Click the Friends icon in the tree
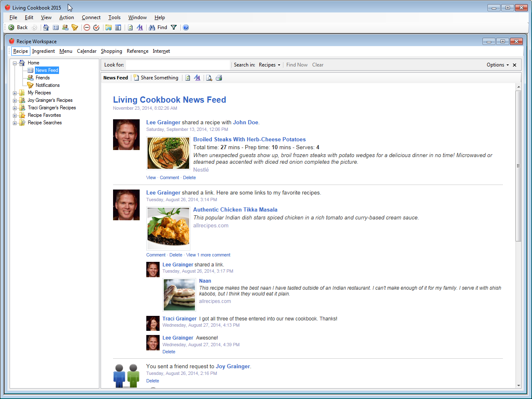This screenshot has width=532, height=399. [30, 78]
